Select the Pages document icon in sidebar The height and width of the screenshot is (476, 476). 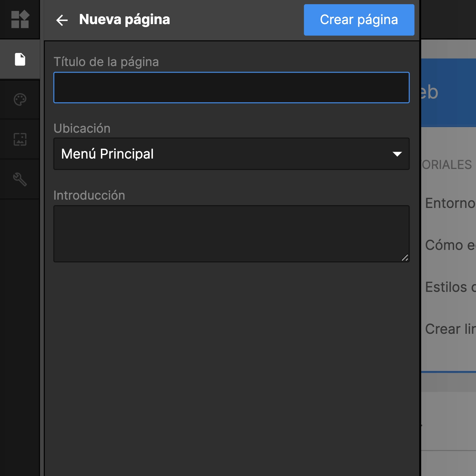[x=20, y=59]
